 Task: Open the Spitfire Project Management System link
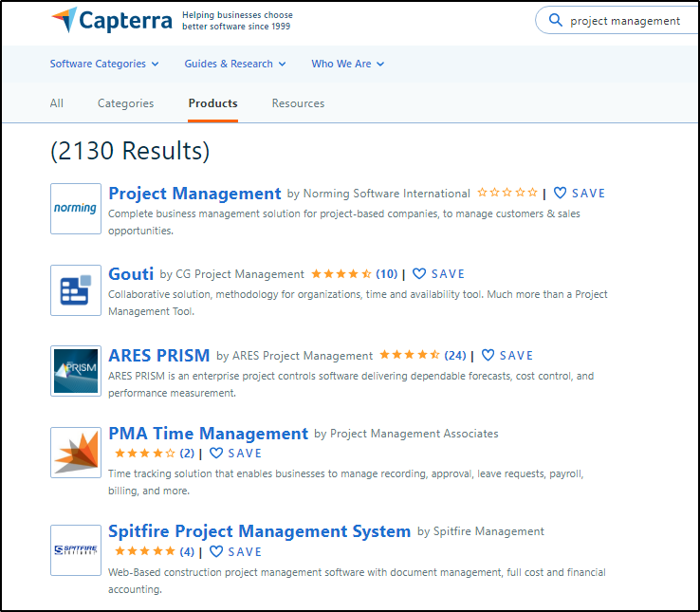259,531
